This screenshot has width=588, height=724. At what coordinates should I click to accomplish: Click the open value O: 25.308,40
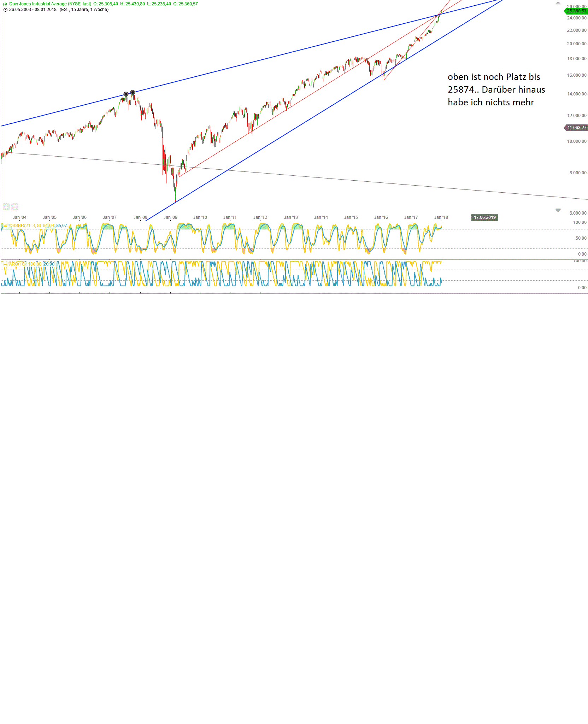[106, 4]
